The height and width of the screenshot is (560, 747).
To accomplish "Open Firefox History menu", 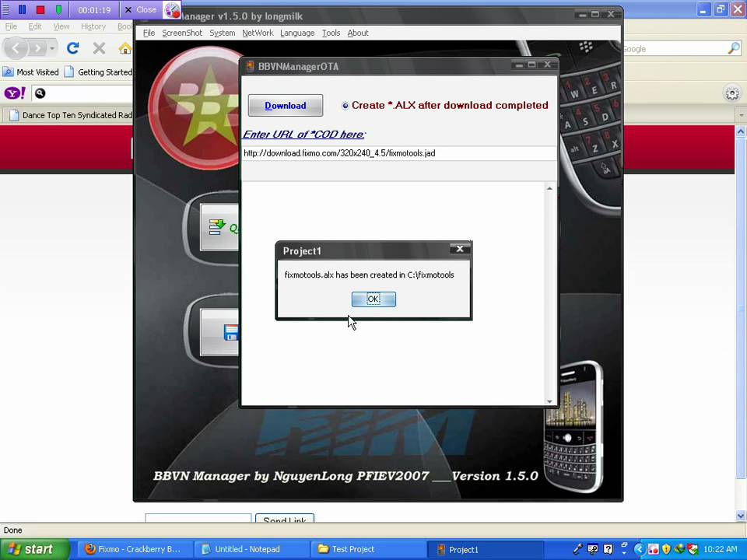I will coord(93,26).
